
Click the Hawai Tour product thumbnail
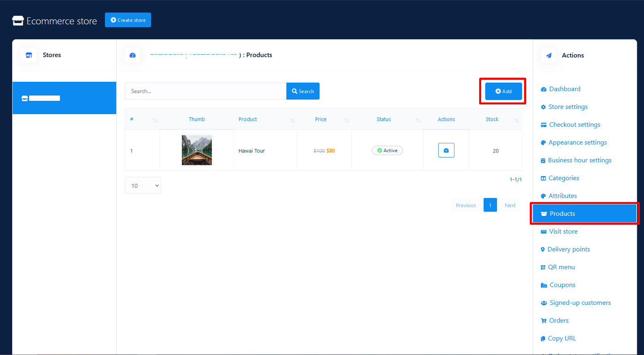point(197,150)
